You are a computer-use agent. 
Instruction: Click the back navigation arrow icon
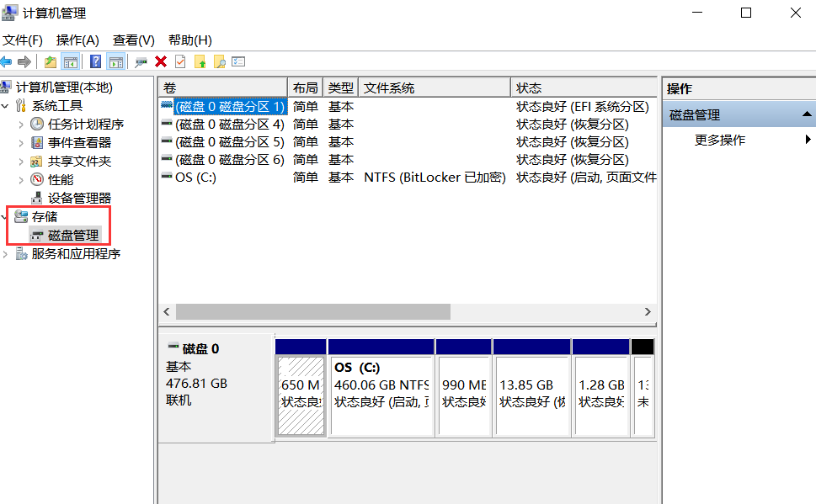pyautogui.click(x=7, y=61)
